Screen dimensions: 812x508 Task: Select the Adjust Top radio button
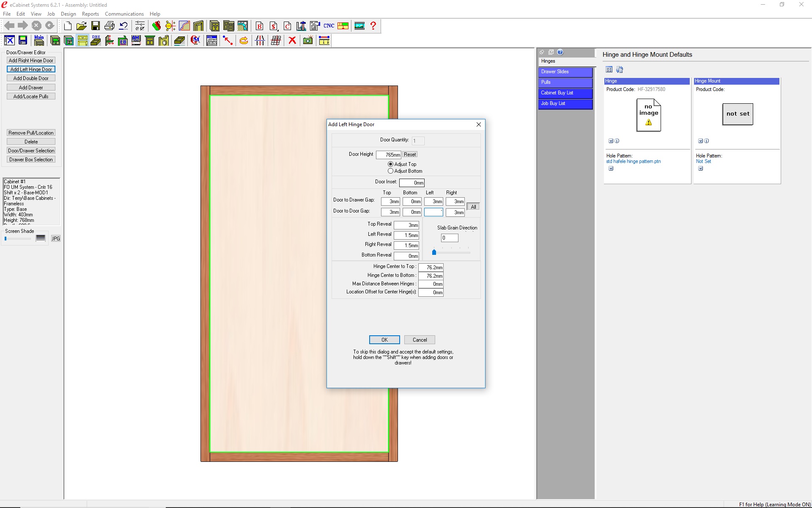[x=390, y=164]
